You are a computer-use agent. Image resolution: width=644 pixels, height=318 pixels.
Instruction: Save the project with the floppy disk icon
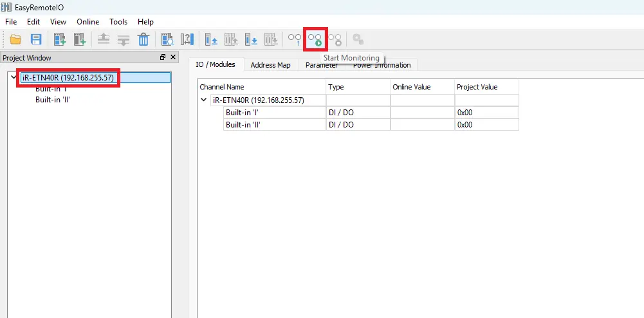[x=36, y=39]
